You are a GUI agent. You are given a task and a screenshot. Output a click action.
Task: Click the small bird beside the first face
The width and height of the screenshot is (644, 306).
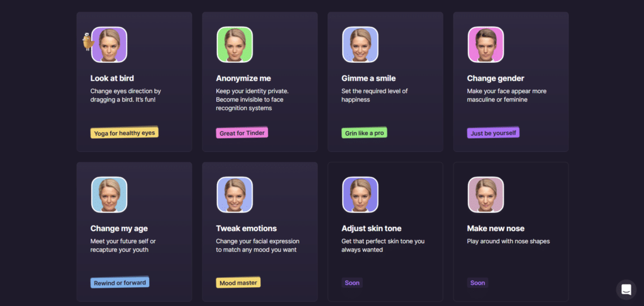(87, 42)
